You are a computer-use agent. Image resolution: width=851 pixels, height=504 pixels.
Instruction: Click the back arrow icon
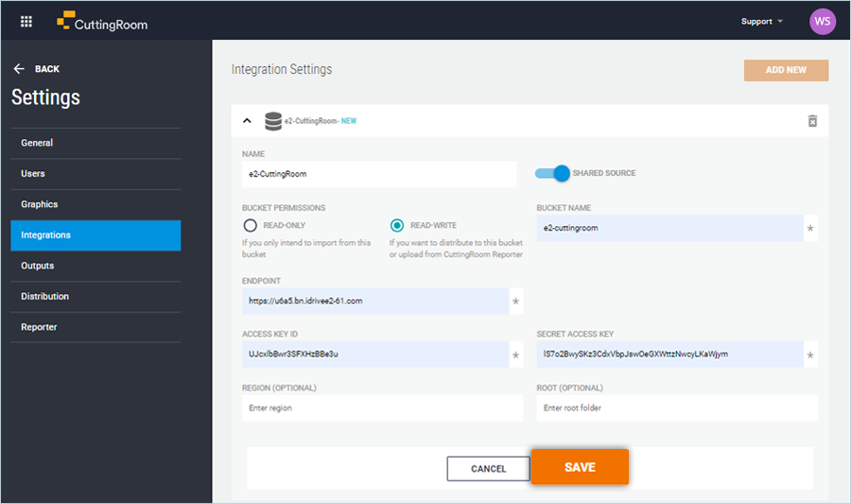pos(19,69)
